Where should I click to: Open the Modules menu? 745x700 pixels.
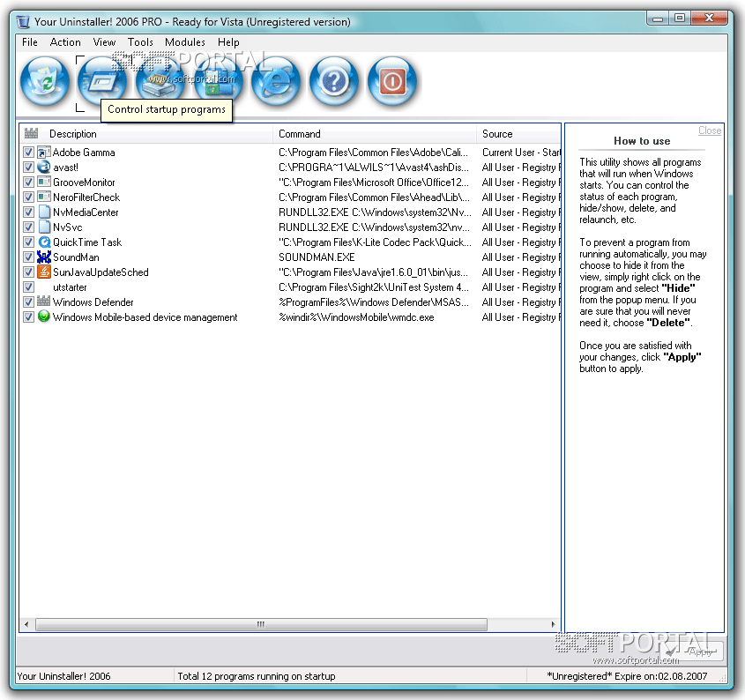[185, 42]
